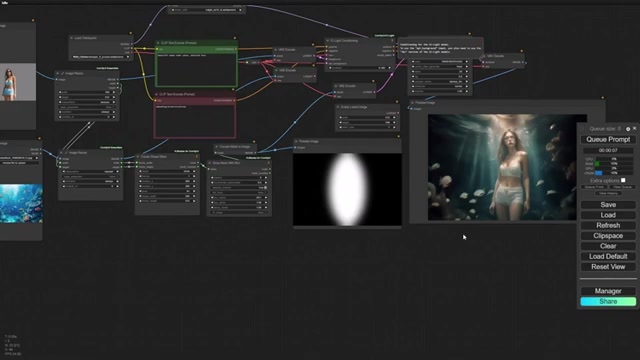The image size is (640, 360).
Task: Click the 00:00:07 elapsed time display
Action: coord(608,151)
